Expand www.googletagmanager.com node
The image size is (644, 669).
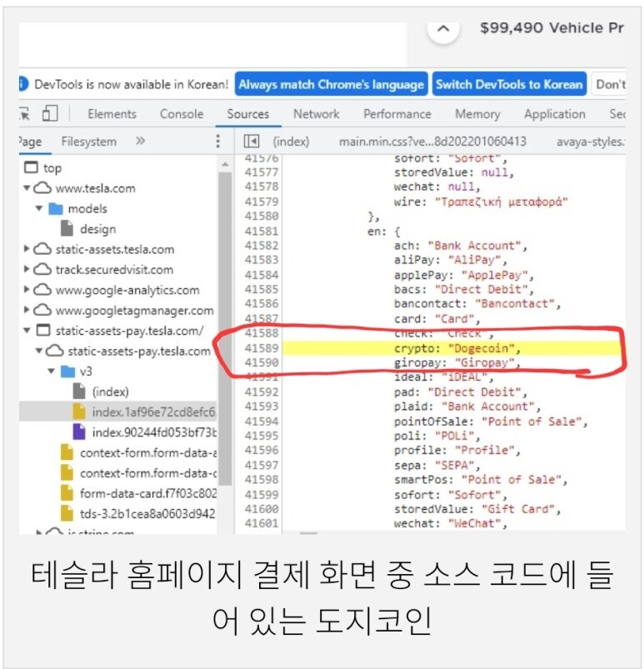[x=27, y=310]
